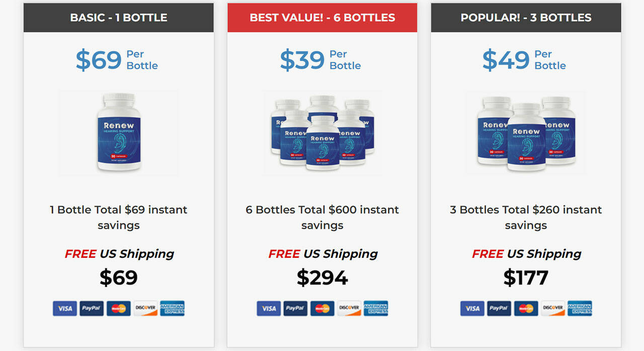
Task: Click the 1 Bottle Total $69 instant savings text
Action: click(119, 217)
